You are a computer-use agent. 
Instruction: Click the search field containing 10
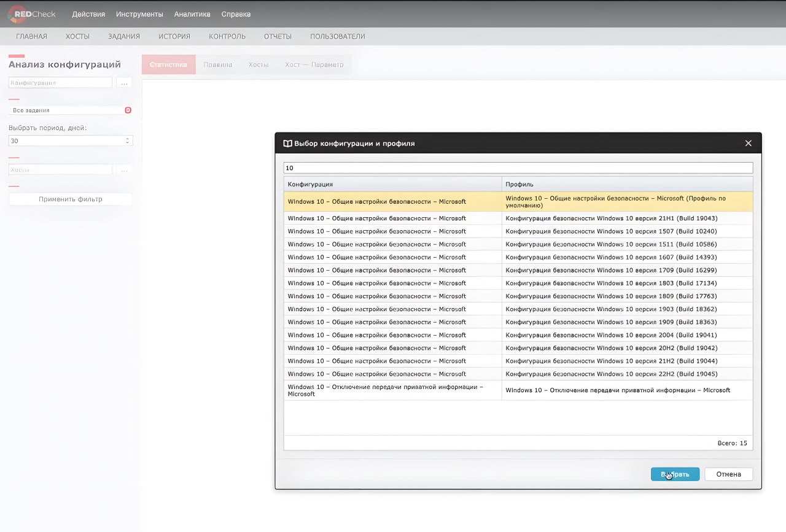click(x=518, y=168)
